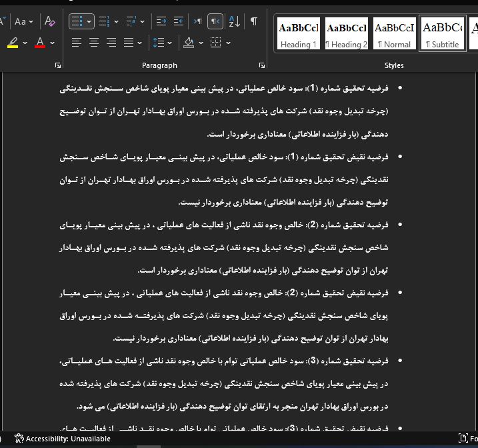Toggle the Show/Hide paragraph marks button
This screenshot has height=448, width=478.
(x=253, y=21)
